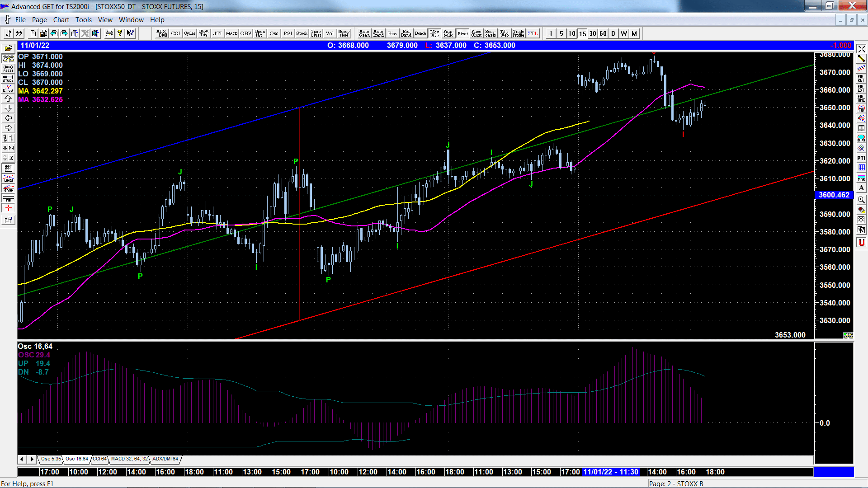868x488 pixels.
Task: Select the FIB RET retracement tool
Action: click(861, 79)
